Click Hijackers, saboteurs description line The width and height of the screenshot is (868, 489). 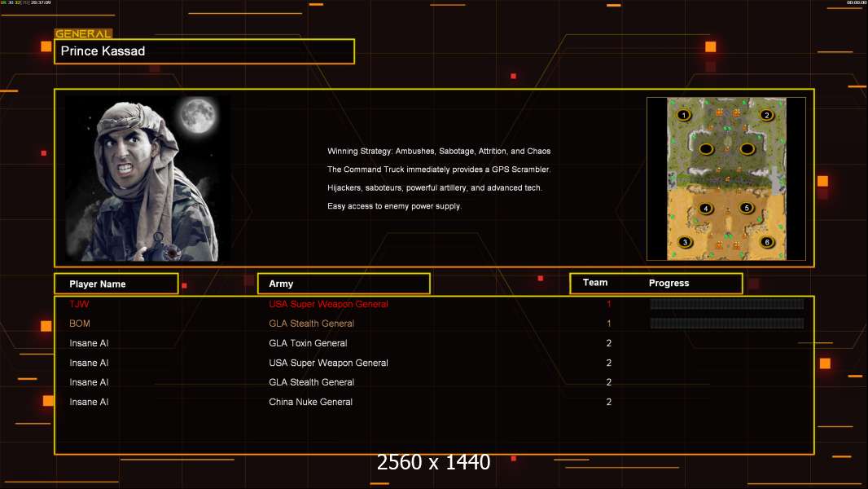(x=435, y=187)
